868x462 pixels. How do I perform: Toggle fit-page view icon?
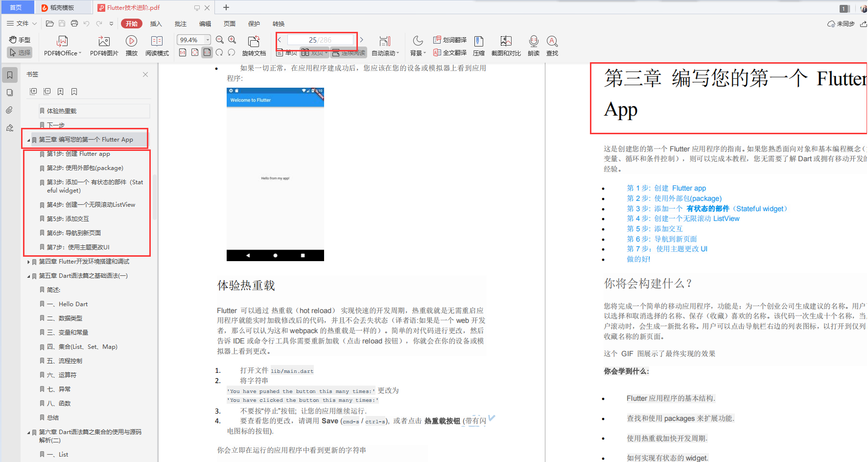click(x=195, y=52)
